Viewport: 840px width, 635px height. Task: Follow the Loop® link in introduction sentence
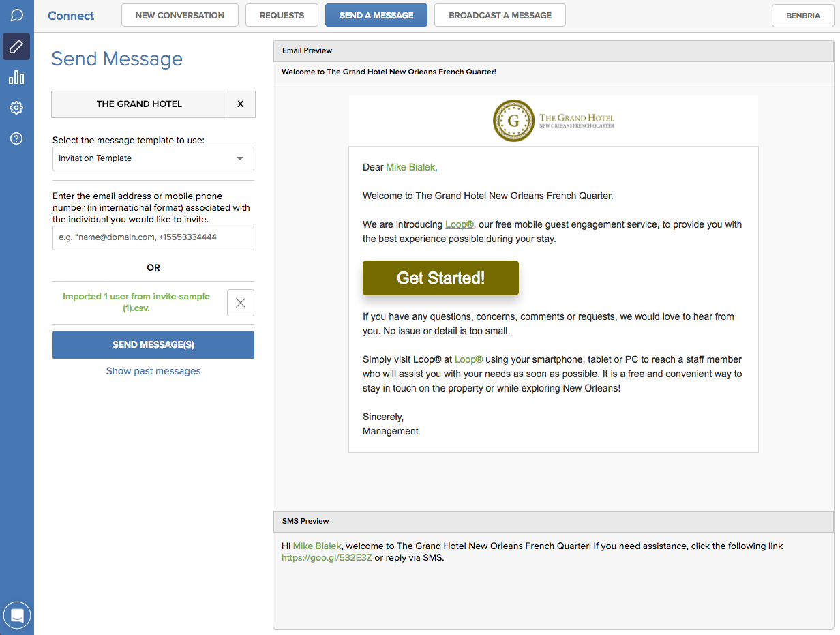pos(460,224)
